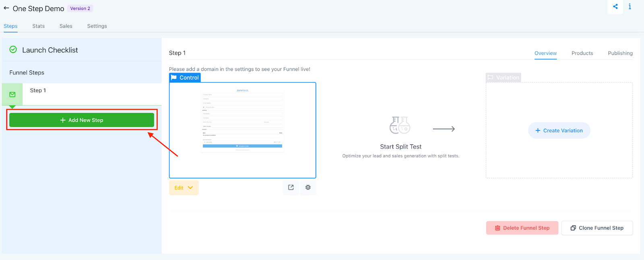Click Clone Funnel Step button

[597, 228]
